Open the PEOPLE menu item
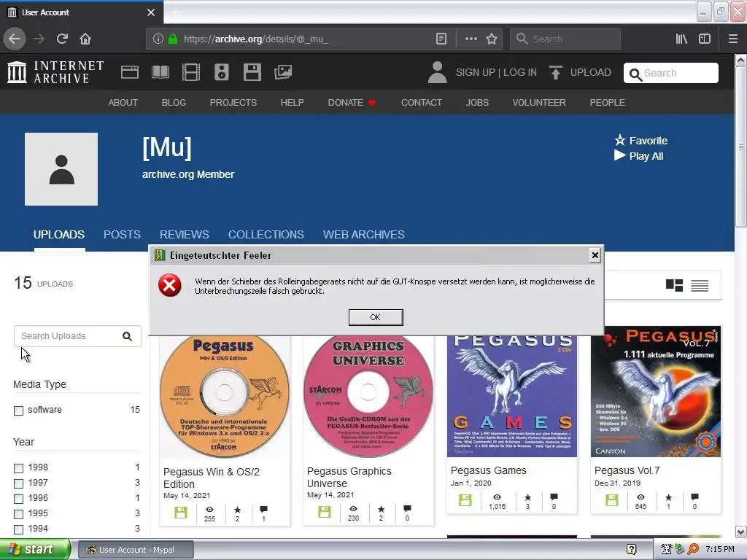The width and height of the screenshot is (747, 560). coord(608,102)
